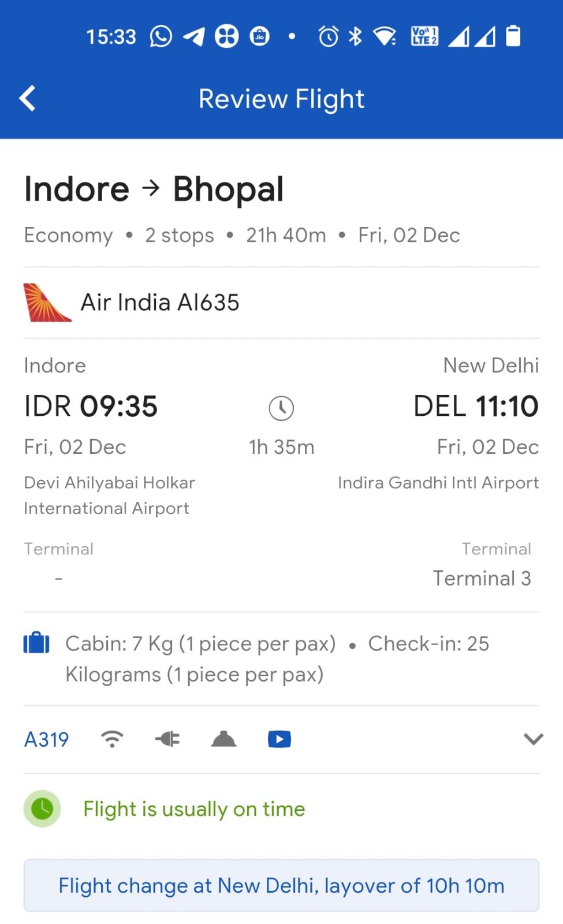
Task: Tap the Telegram notification in status bar
Action: 194,36
